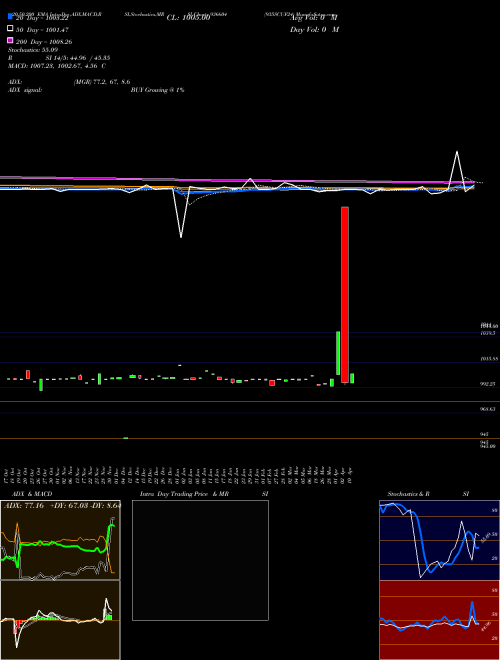Click the 'SI 14/5: 44.96 / 45.35' reading
This screenshot has height=660, width=500.
(x=78, y=58)
